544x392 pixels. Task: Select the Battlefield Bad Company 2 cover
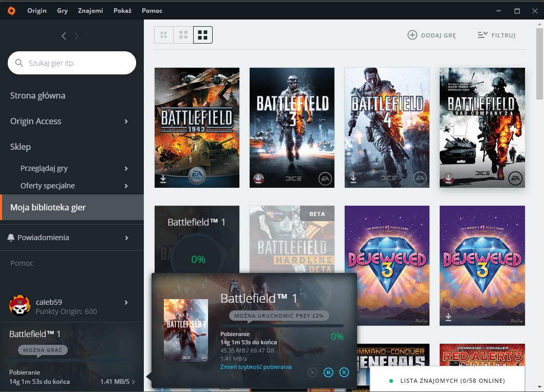point(482,128)
